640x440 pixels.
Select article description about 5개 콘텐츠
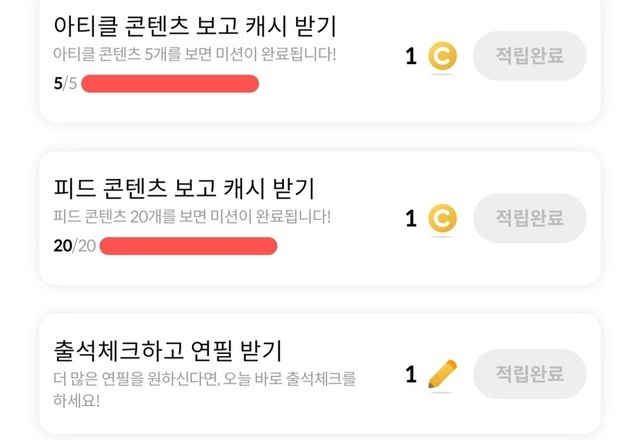[194, 53]
